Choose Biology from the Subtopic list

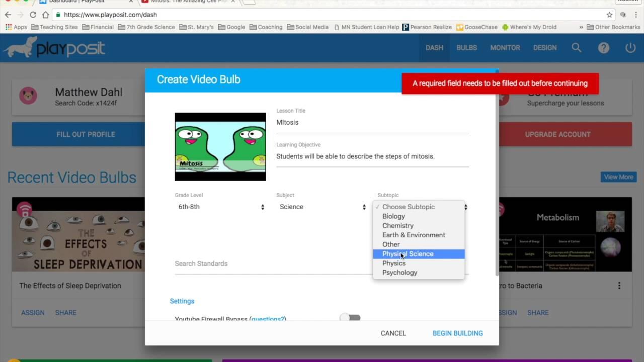click(x=419, y=216)
